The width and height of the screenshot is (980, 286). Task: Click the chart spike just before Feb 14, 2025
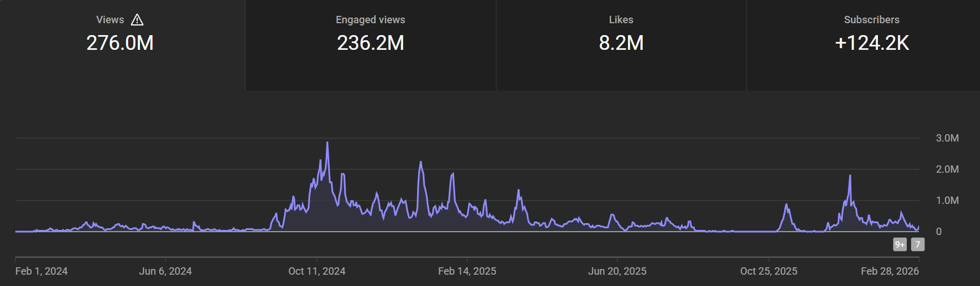point(452,174)
